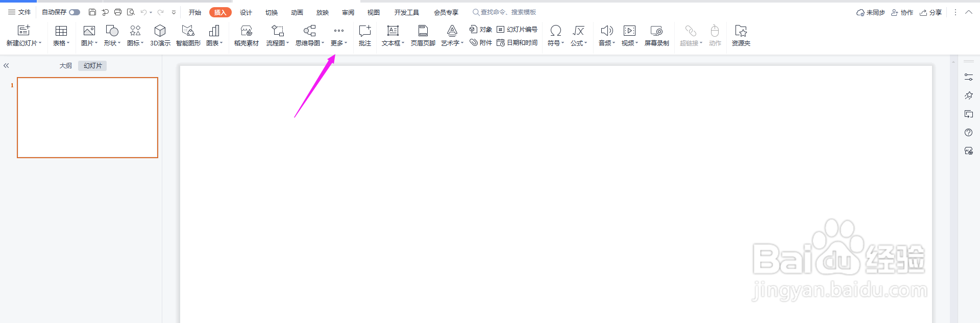The height and width of the screenshot is (323, 980).
Task: Click the 音频 audio icon
Action: pyautogui.click(x=607, y=31)
